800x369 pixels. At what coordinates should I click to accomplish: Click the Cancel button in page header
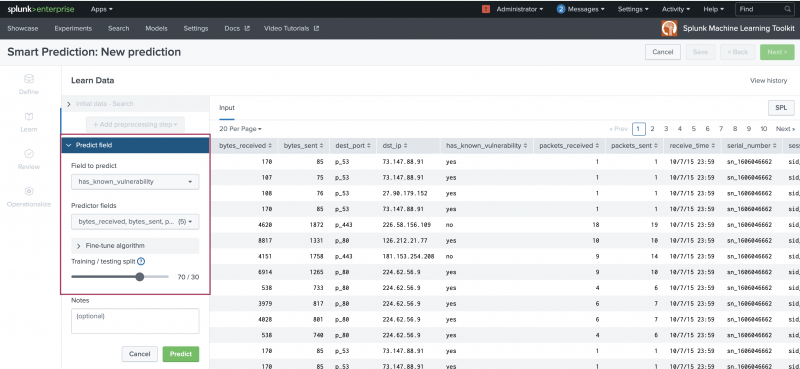point(663,52)
